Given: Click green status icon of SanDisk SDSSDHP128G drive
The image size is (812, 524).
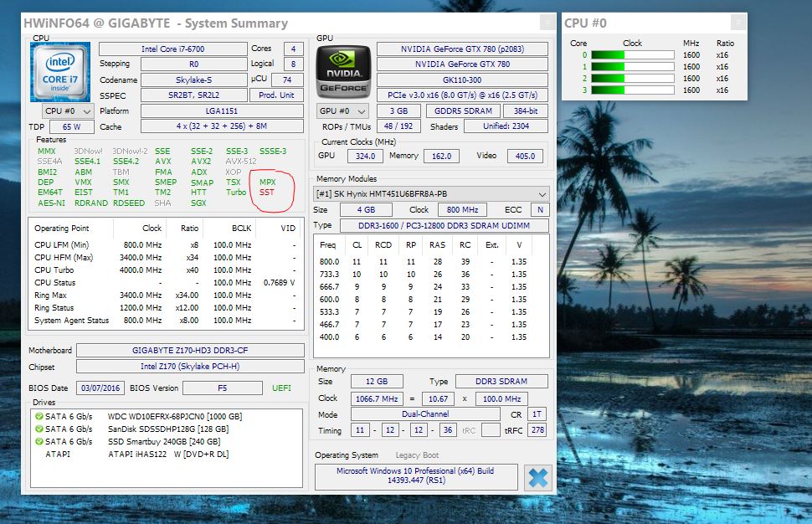Looking at the screenshot, I should [x=39, y=429].
